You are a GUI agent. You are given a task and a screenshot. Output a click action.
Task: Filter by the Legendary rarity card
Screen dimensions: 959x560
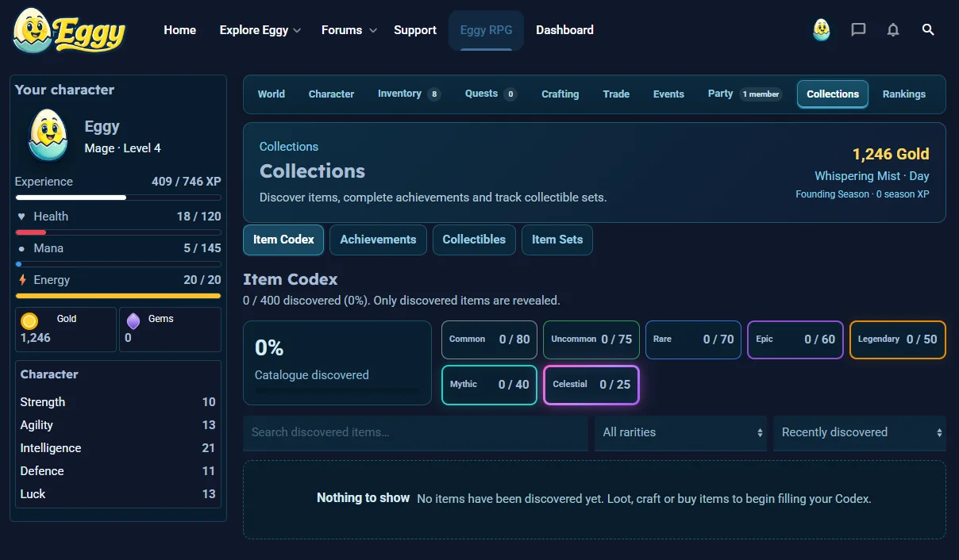898,339
